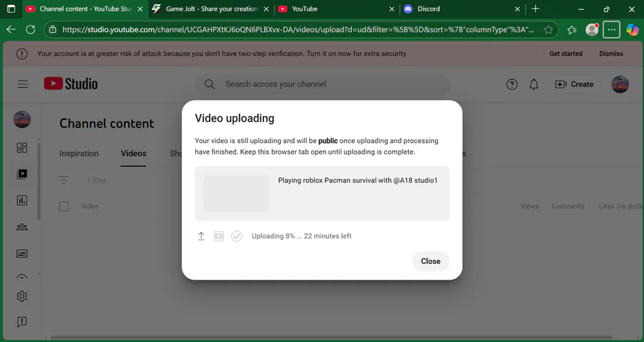
Task: Go back to the previous page
Action: [x=11, y=29]
